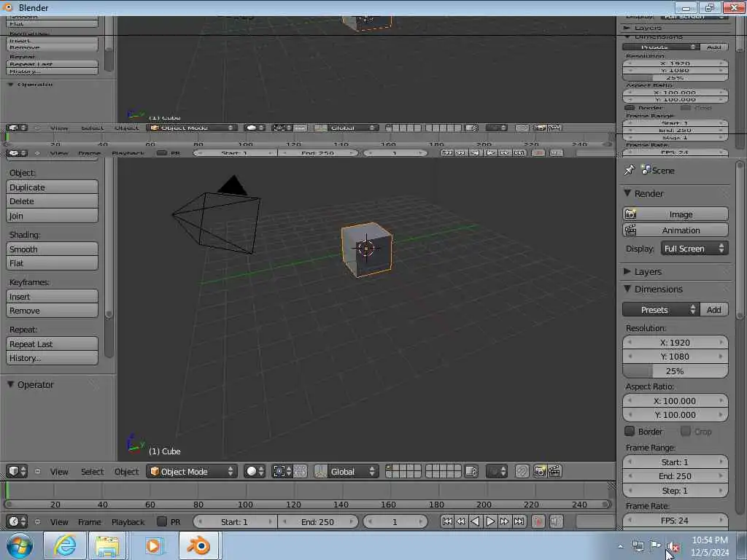
Task: Select the Cube in the 3D viewport
Action: coord(366,249)
